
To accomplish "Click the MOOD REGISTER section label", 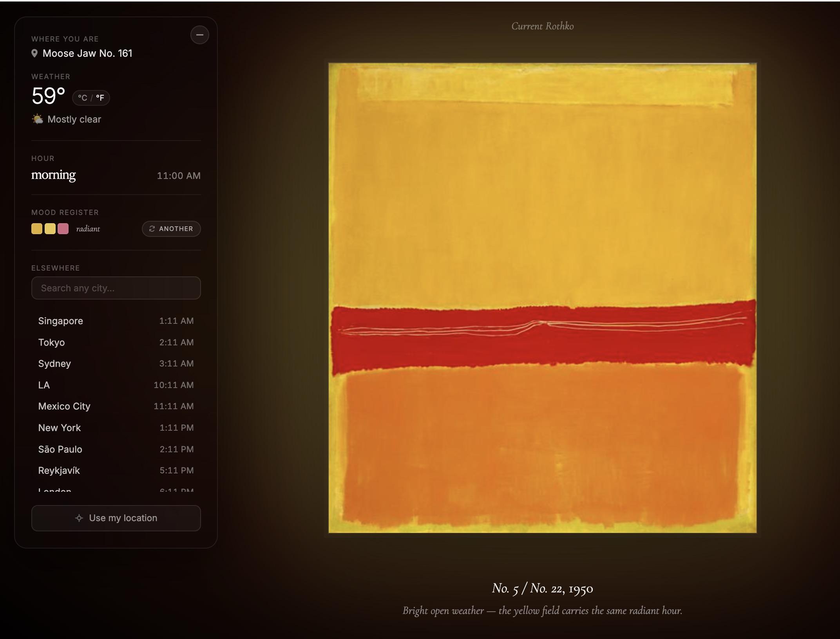I will point(65,212).
